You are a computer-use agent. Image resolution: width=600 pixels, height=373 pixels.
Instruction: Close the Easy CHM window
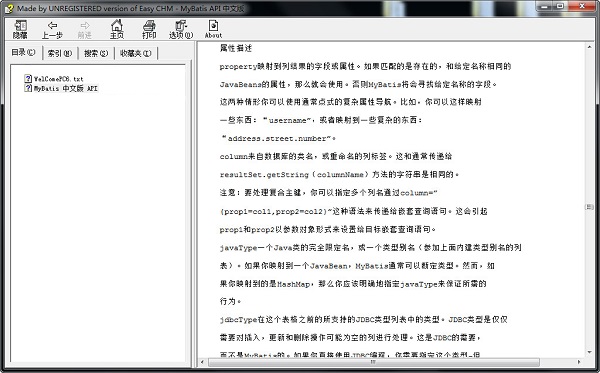[582, 6]
